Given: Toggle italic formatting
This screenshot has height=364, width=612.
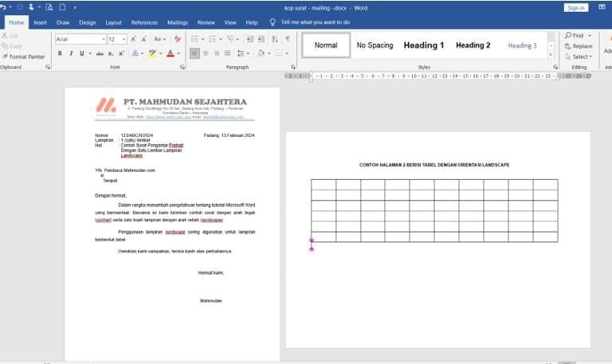Looking at the screenshot, I should point(71,53).
